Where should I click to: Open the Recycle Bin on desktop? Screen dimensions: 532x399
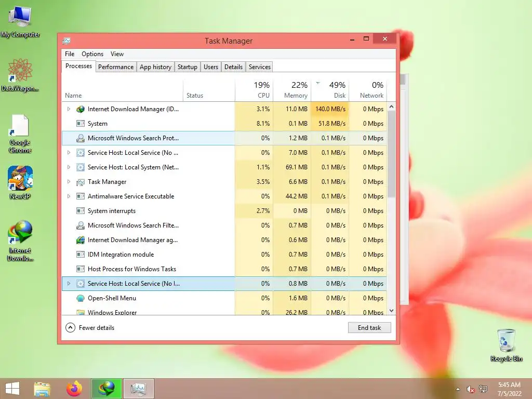[x=506, y=345]
